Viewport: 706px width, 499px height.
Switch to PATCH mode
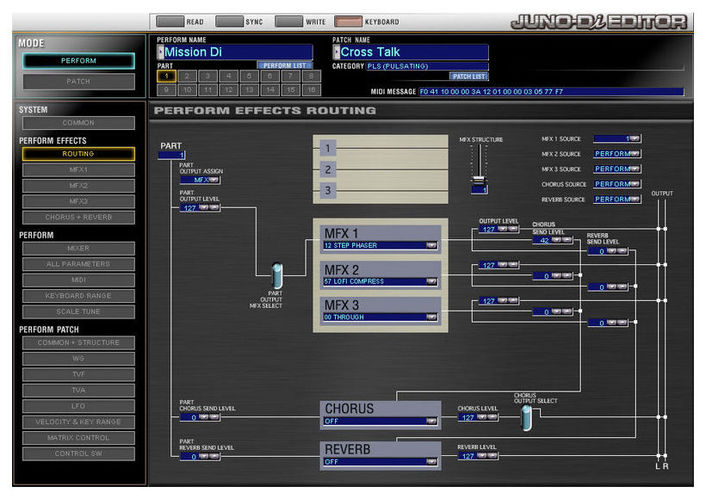pyautogui.click(x=79, y=82)
